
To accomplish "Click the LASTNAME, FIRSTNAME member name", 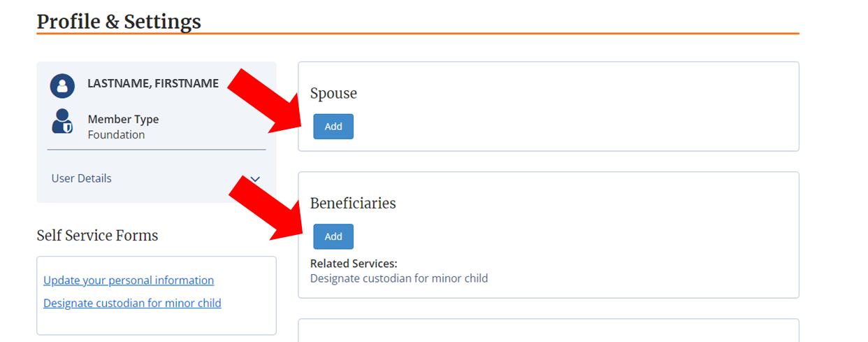I will [x=153, y=83].
